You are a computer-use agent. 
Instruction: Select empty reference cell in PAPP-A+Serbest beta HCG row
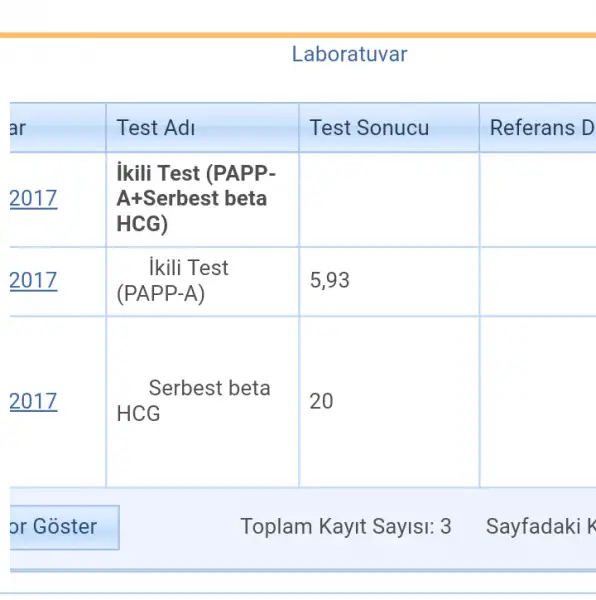pos(538,199)
